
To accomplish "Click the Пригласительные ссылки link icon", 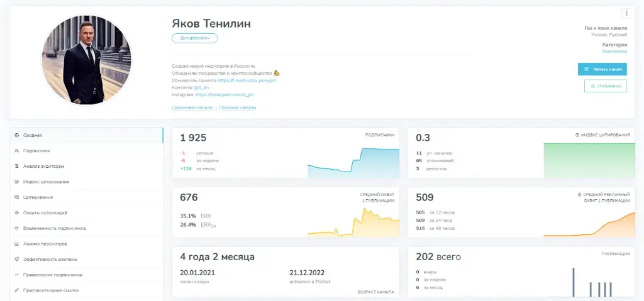I will [x=17, y=290].
